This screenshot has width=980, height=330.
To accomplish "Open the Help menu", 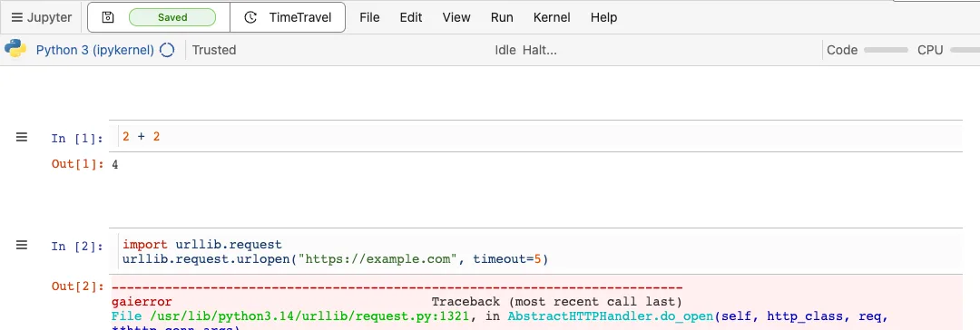I will pyautogui.click(x=603, y=17).
